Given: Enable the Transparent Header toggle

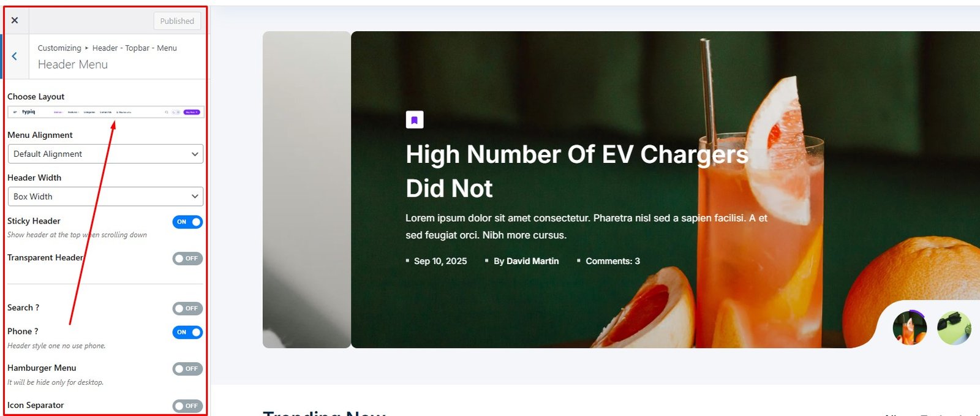Looking at the screenshot, I should 187,259.
